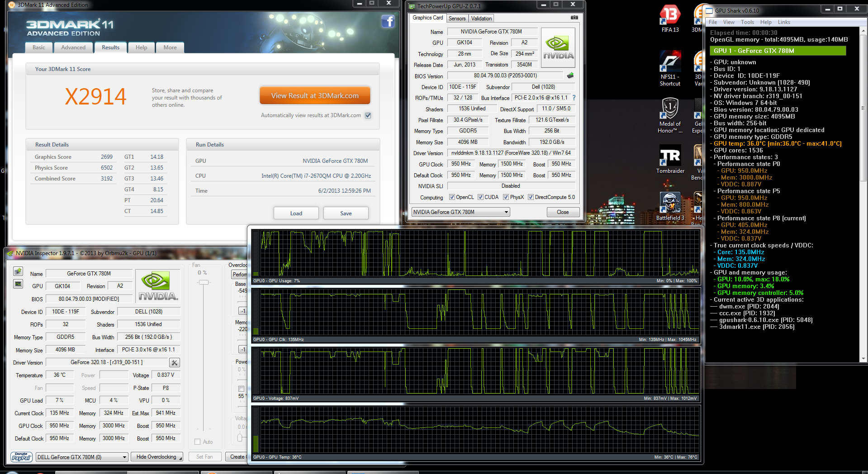Image resolution: width=868 pixels, height=474 pixels.
Task: Click the scroll down arrow in GPU Shark
Action: (863, 359)
